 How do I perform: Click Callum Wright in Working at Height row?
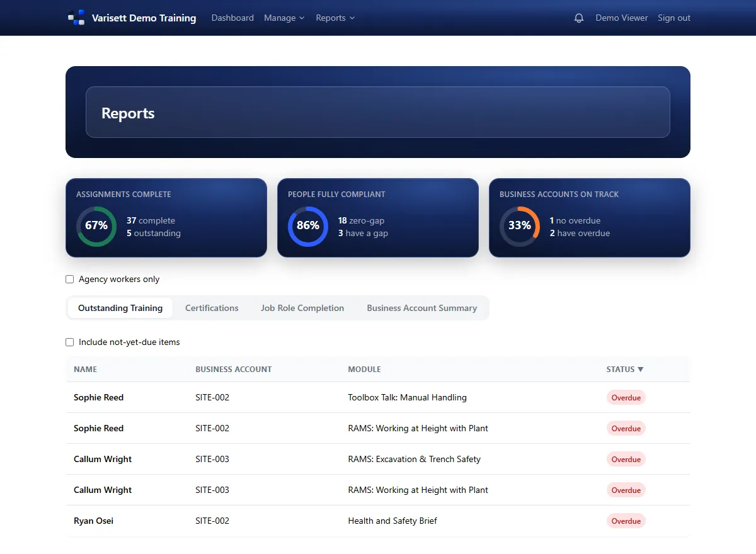[x=103, y=490]
